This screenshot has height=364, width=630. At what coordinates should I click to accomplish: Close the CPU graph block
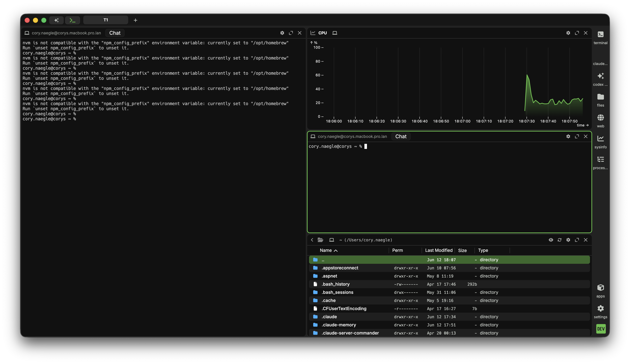[x=585, y=33]
